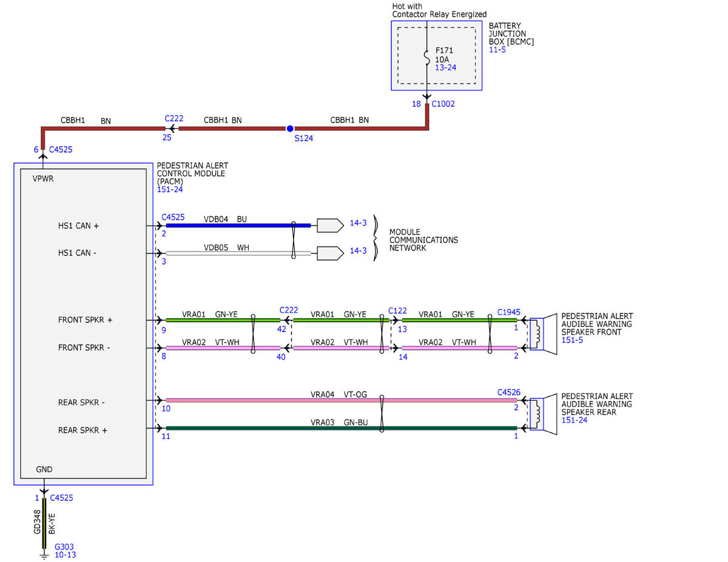The image size is (728, 562).
Task: Select the front speaker symbol
Action: (x=543, y=334)
